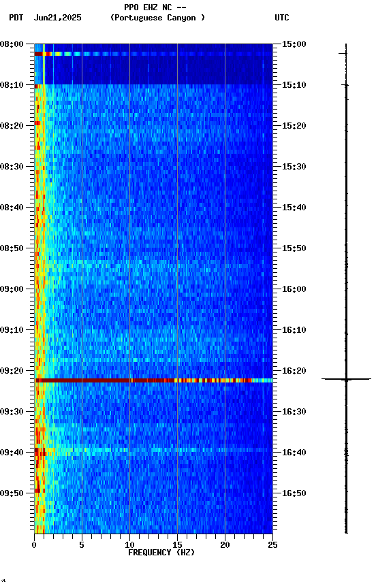Click the '16:40' UTC time label
This screenshot has width=376, height=588.
coord(294,453)
